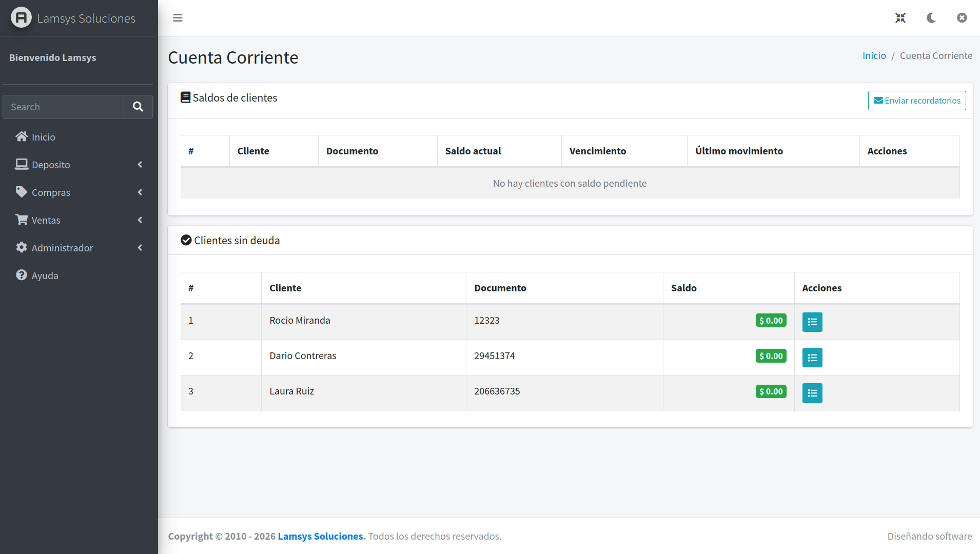
Task: Expand Compras with its chevron arrow
Action: [140, 192]
